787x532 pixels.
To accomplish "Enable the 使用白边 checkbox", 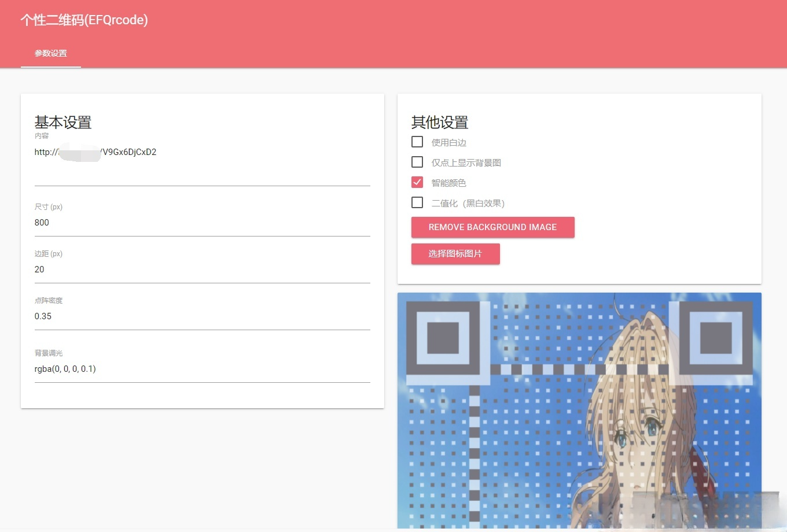I will coord(417,142).
